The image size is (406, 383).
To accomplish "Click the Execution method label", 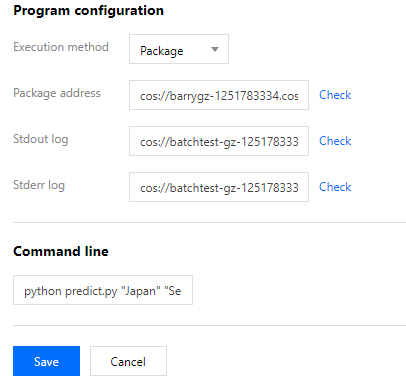I will (x=61, y=47).
